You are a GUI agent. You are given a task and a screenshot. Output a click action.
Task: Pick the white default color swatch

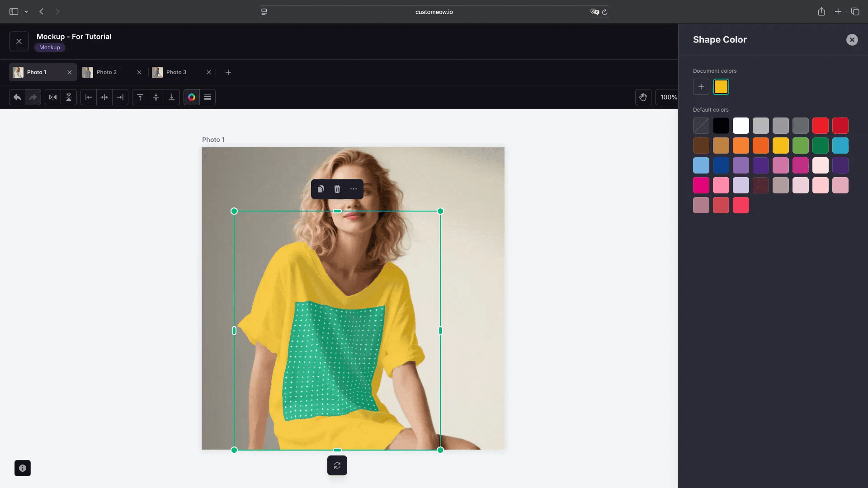[x=741, y=126]
